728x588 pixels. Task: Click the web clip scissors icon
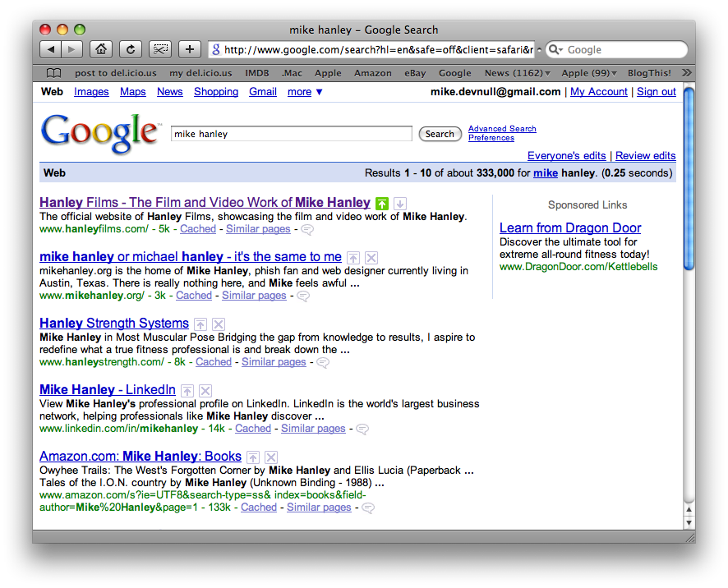pyautogui.click(x=160, y=49)
